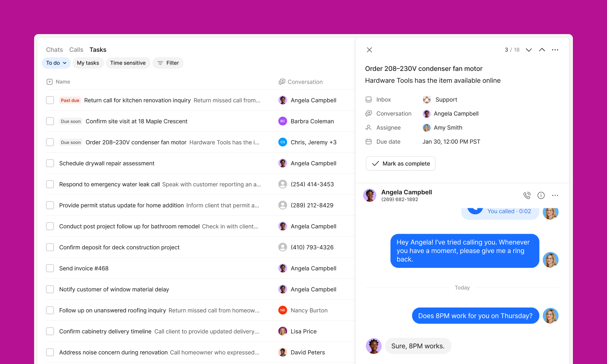
Task: Change assignee Amy Smith
Action: pyautogui.click(x=443, y=128)
